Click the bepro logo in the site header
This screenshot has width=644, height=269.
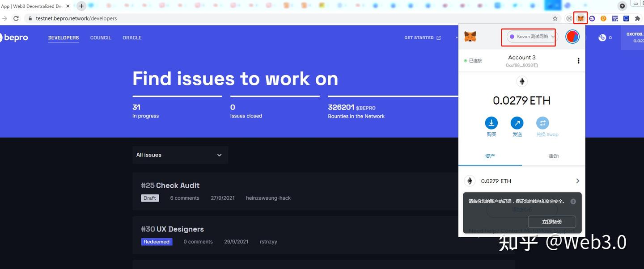pyautogui.click(x=14, y=38)
